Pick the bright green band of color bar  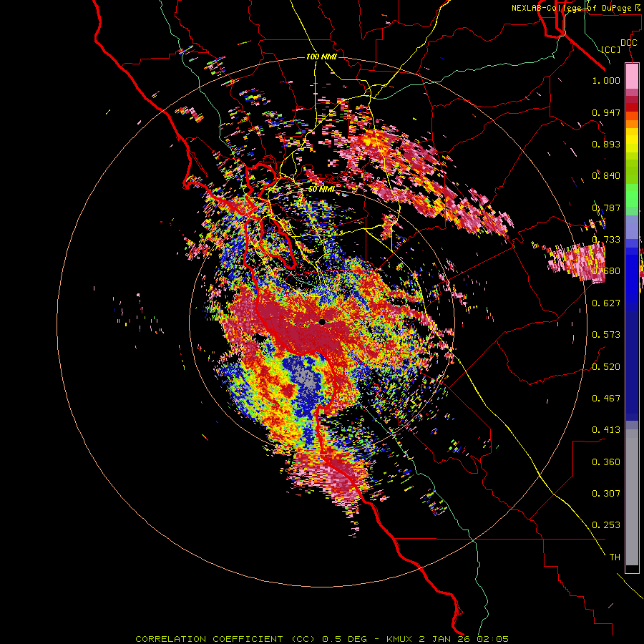pyautogui.click(x=632, y=195)
